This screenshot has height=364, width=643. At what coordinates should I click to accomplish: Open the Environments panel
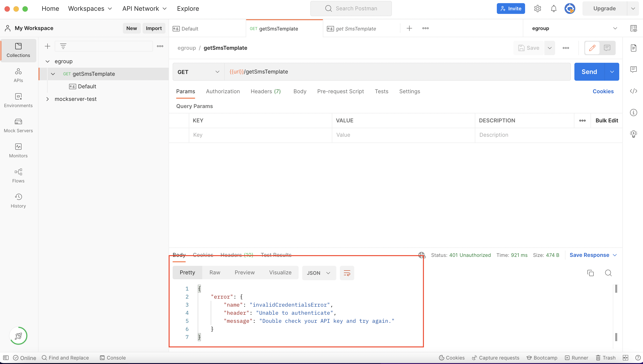[18, 100]
